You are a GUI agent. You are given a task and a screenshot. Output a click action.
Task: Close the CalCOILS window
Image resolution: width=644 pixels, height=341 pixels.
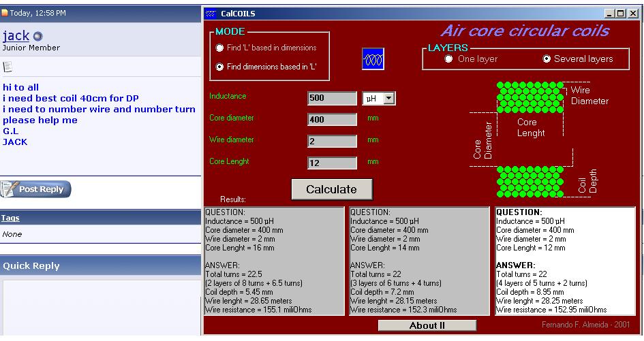(633, 14)
